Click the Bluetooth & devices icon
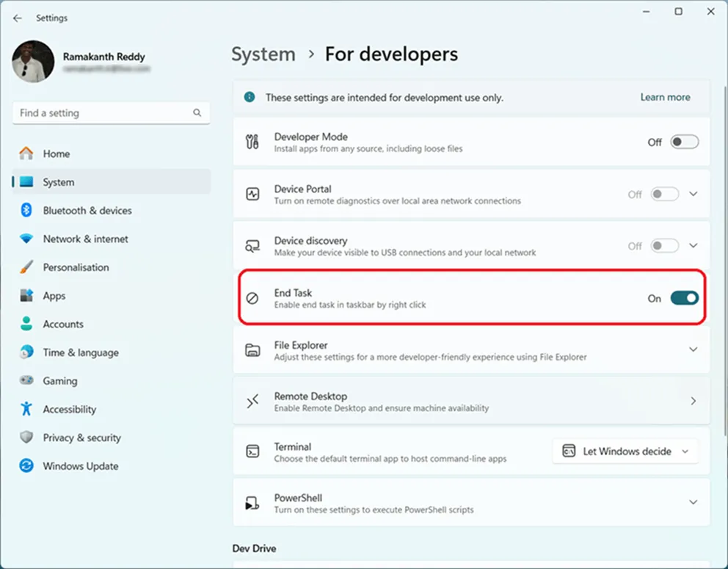This screenshot has width=728, height=569. 27,211
